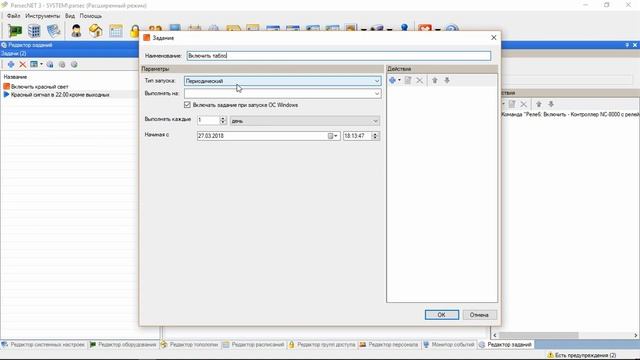
Task: Click the start time field 18:13:47
Action: [358, 136]
